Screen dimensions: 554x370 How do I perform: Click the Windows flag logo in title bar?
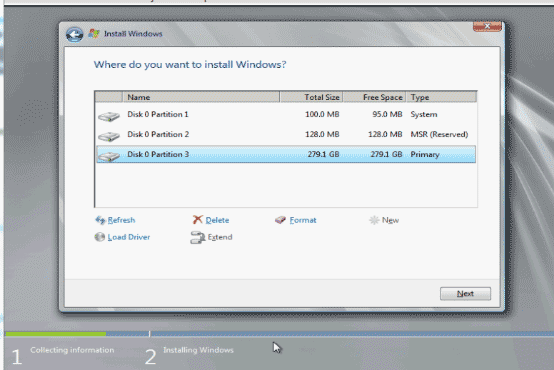(94, 34)
